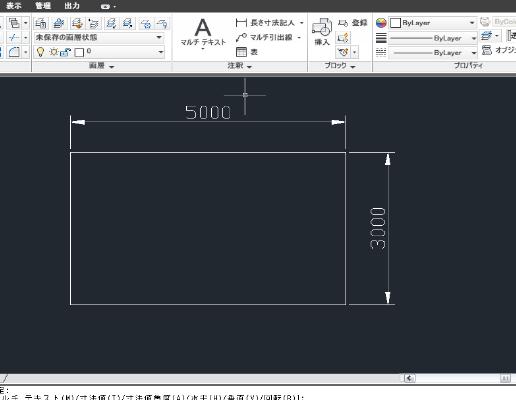Open the ByLayer linetype dropdown

(x=474, y=53)
